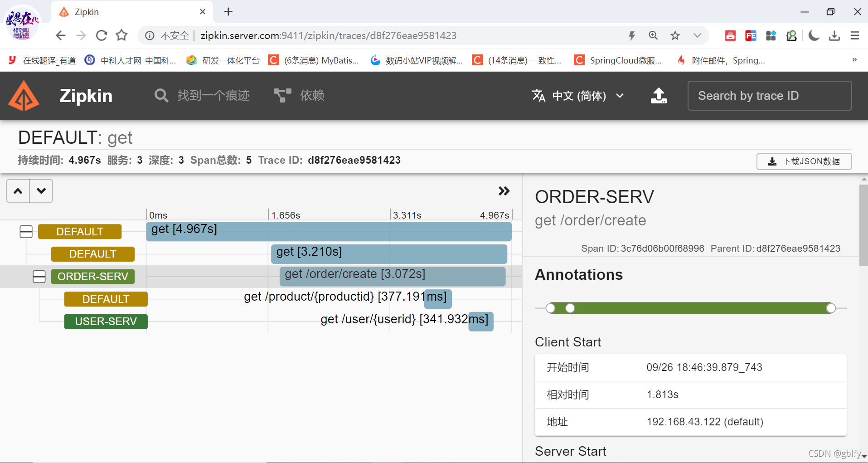Image resolution: width=868 pixels, height=463 pixels.
Task: Click the down-arrow next span button
Action: 41,191
